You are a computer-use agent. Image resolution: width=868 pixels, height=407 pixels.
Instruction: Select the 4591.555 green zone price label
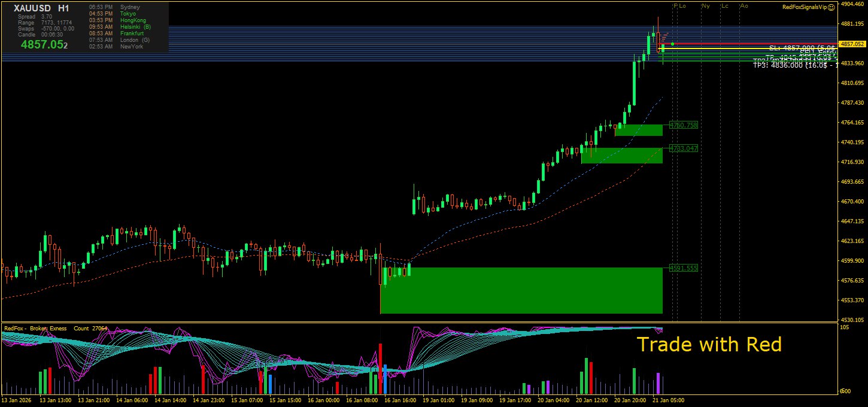click(x=684, y=269)
